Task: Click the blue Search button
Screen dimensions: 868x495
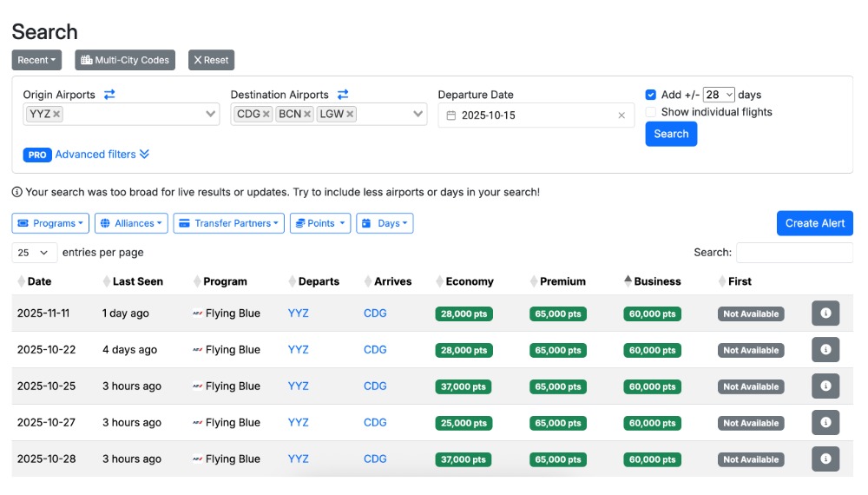Action: [x=671, y=134]
